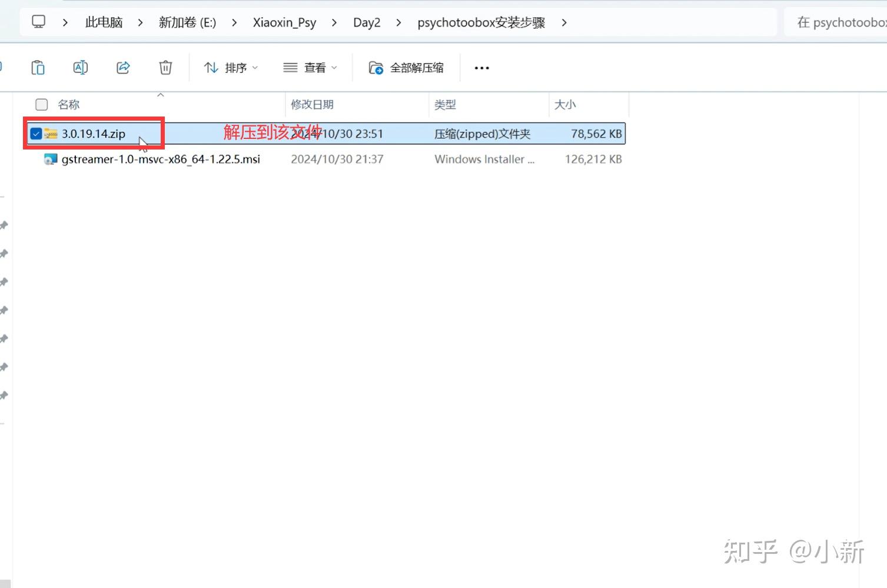Open the 查看 view menu

coord(315,67)
